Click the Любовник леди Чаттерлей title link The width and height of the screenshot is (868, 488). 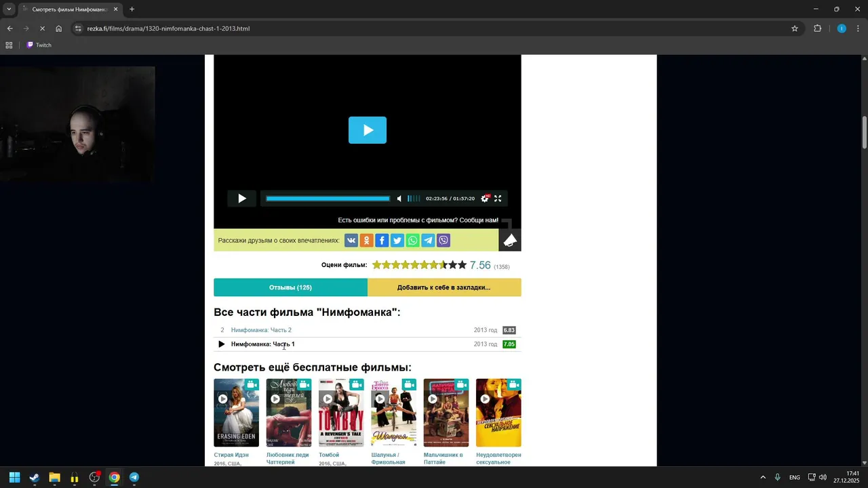coord(288,459)
